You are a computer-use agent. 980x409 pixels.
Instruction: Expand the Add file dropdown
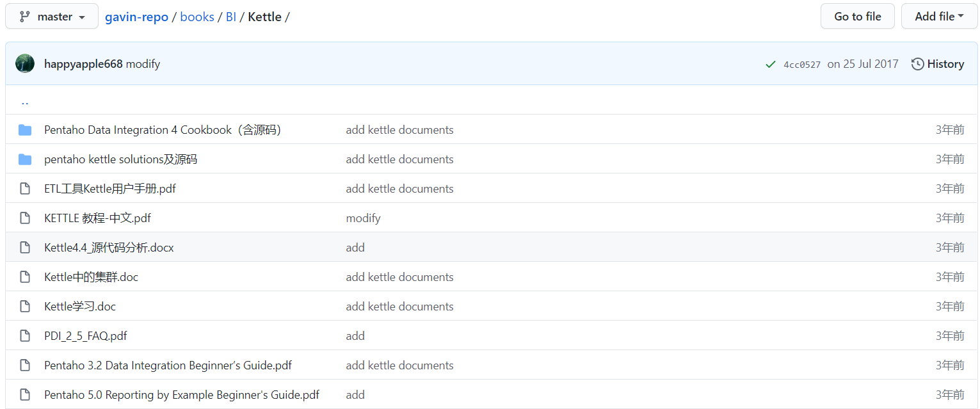(x=939, y=17)
